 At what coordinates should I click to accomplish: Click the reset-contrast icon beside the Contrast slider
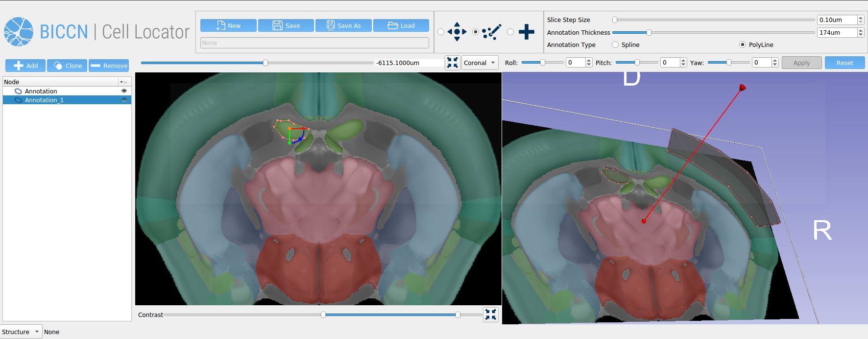click(x=490, y=315)
